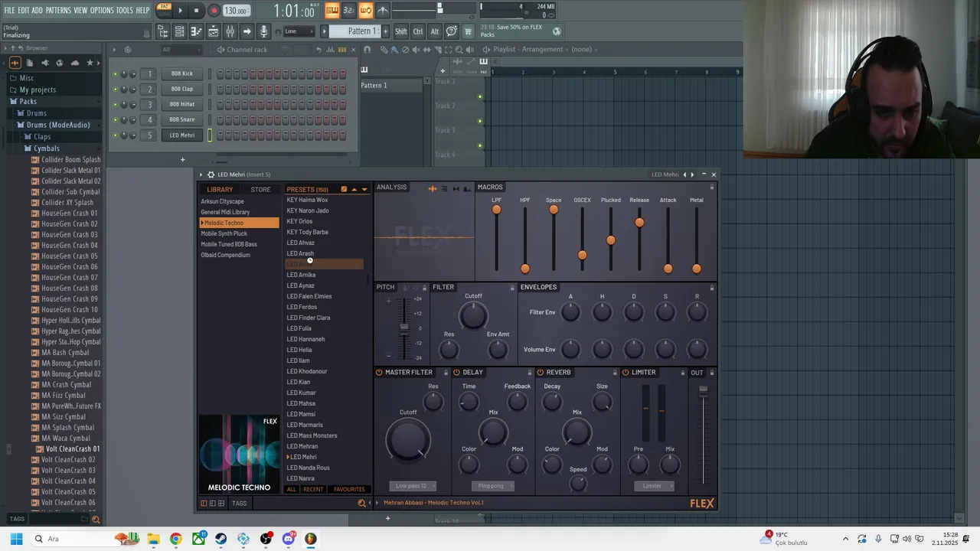Stop playback with the stop button
Screen dimensions: 980x551
[196, 11]
